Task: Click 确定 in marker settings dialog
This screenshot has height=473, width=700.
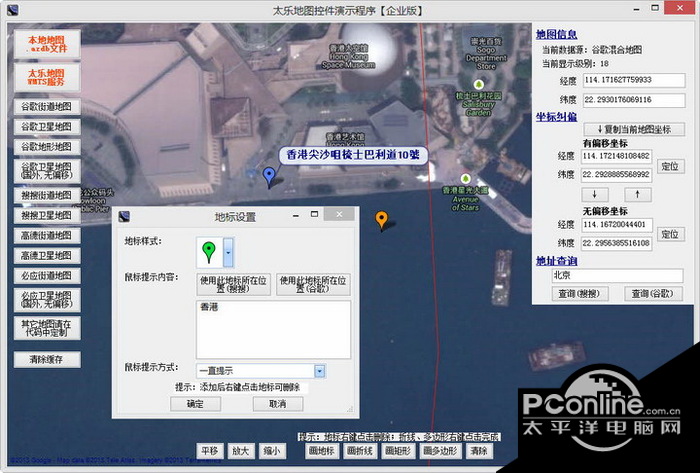Action: coord(196,404)
